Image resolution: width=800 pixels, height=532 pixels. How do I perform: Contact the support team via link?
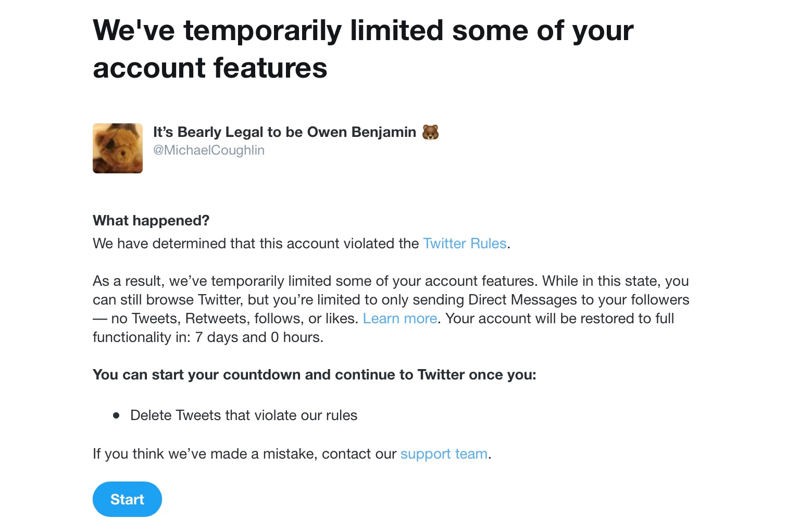(444, 454)
